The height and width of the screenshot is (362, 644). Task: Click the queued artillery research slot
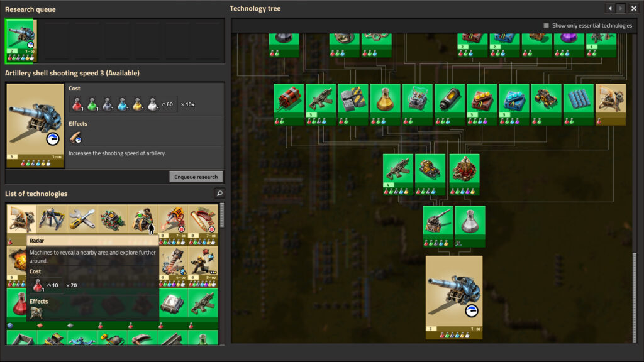coord(21,41)
